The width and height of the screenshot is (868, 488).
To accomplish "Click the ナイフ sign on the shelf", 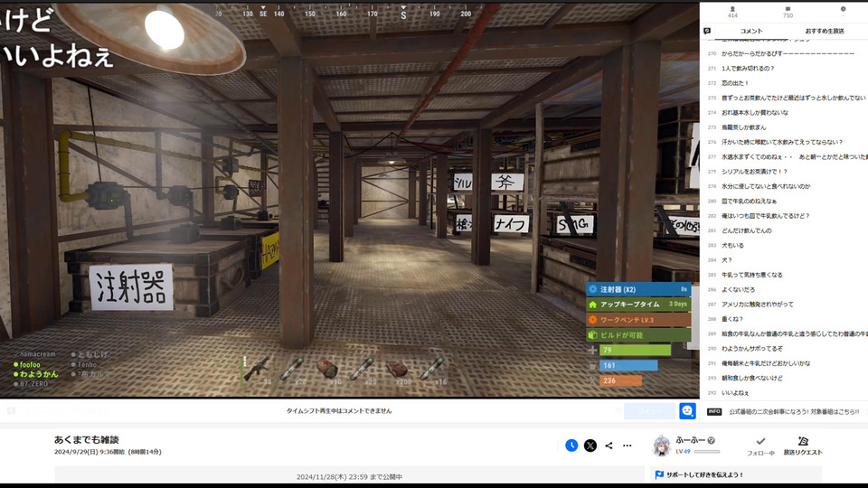I will click(511, 224).
